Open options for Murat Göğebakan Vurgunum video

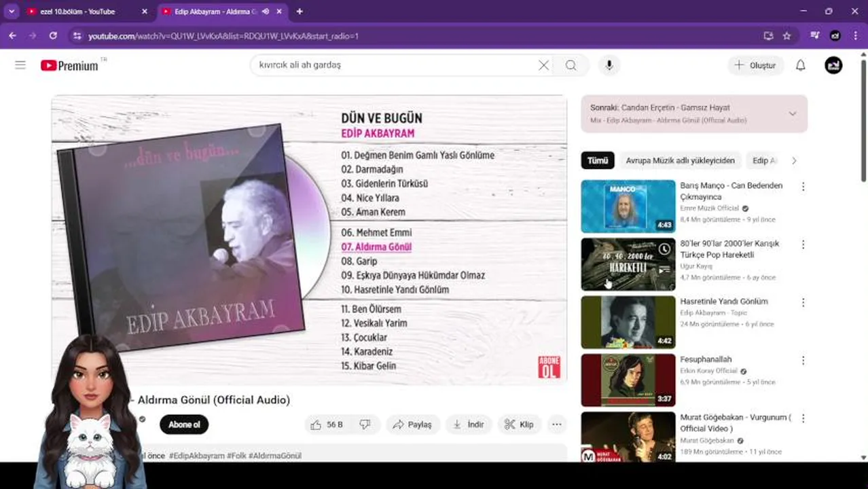coord(803,418)
